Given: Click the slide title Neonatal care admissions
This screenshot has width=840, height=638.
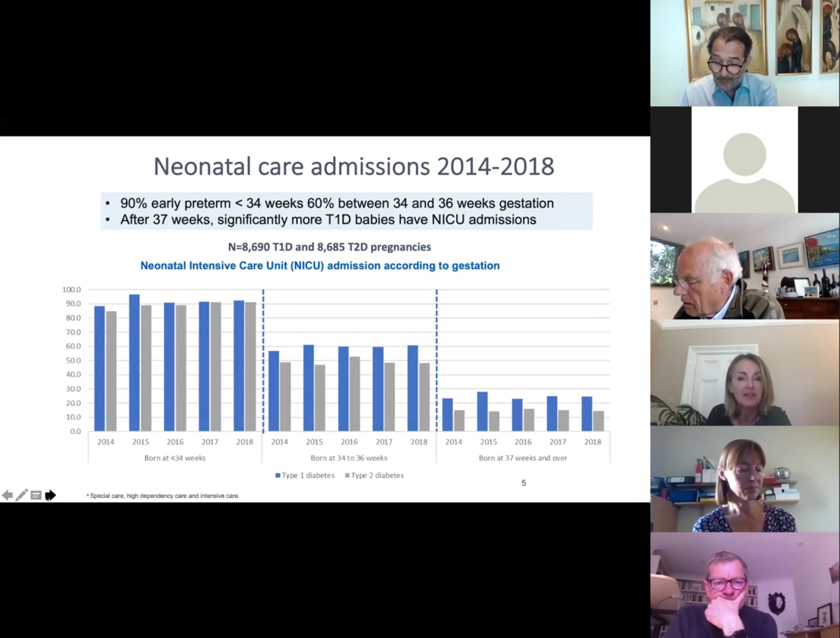Looking at the screenshot, I should (x=353, y=166).
